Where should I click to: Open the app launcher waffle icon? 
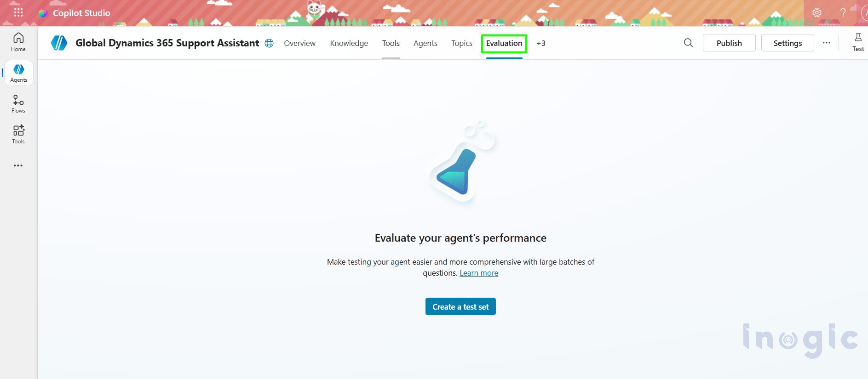click(18, 13)
